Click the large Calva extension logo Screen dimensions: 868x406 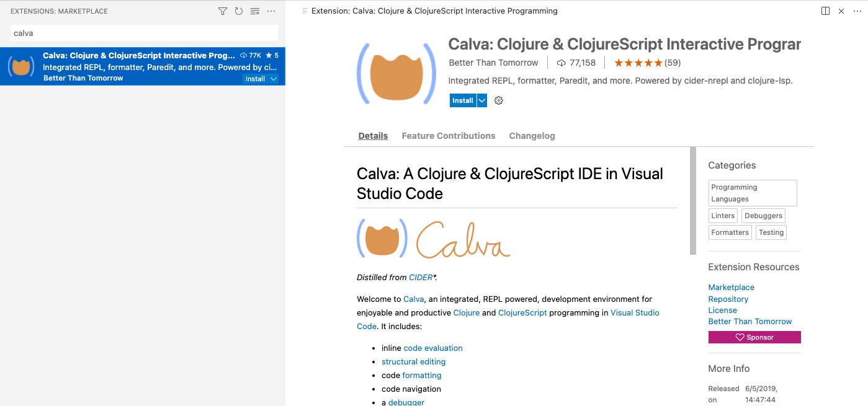point(396,73)
